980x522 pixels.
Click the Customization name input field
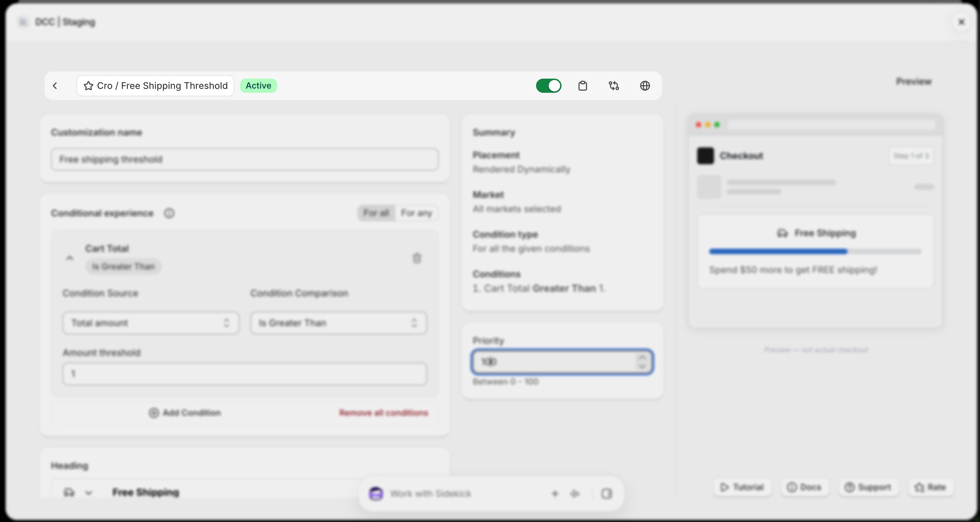pyautogui.click(x=245, y=159)
